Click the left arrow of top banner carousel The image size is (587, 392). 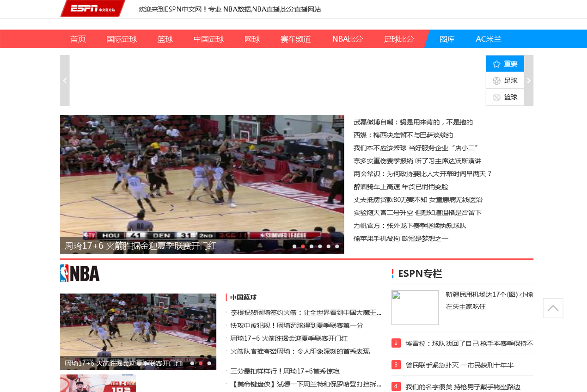65,80
